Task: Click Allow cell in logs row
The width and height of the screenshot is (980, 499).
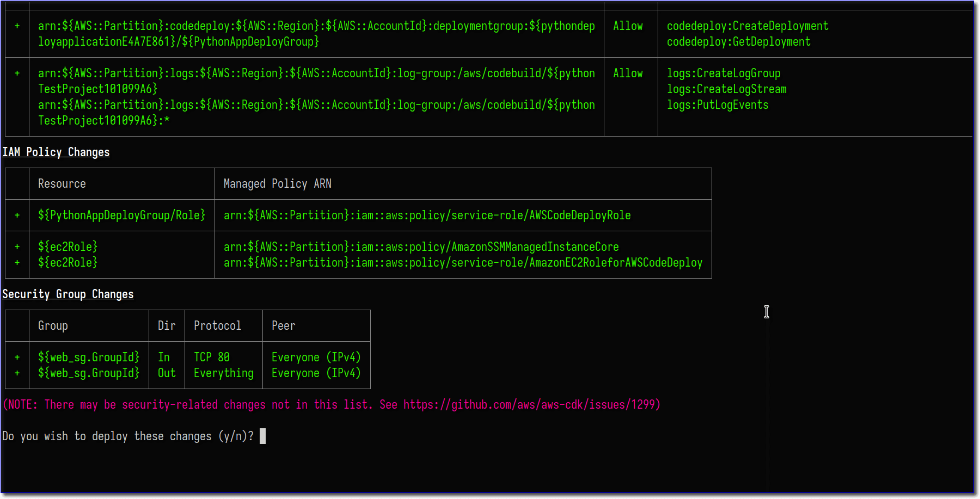Action: click(628, 73)
